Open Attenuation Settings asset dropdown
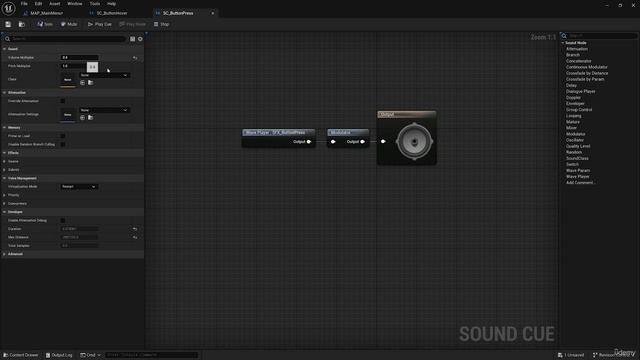Screen dimensions: 640x360 coord(104,110)
